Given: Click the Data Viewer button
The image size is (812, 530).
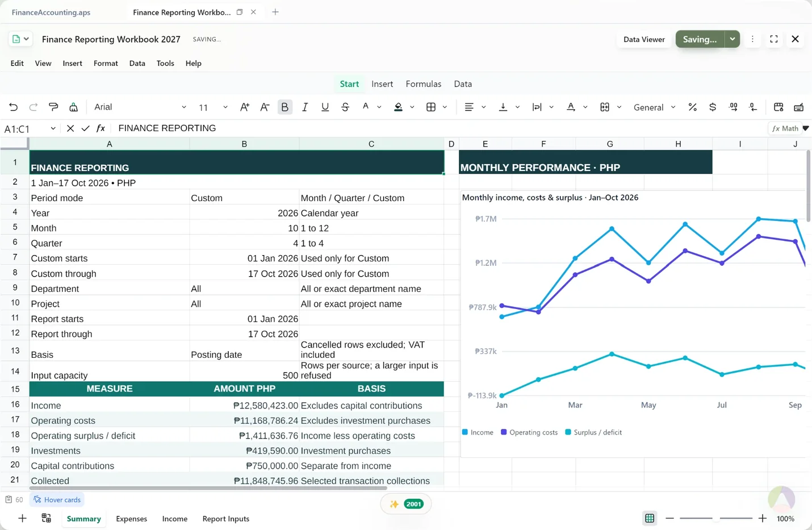Looking at the screenshot, I should (x=644, y=39).
